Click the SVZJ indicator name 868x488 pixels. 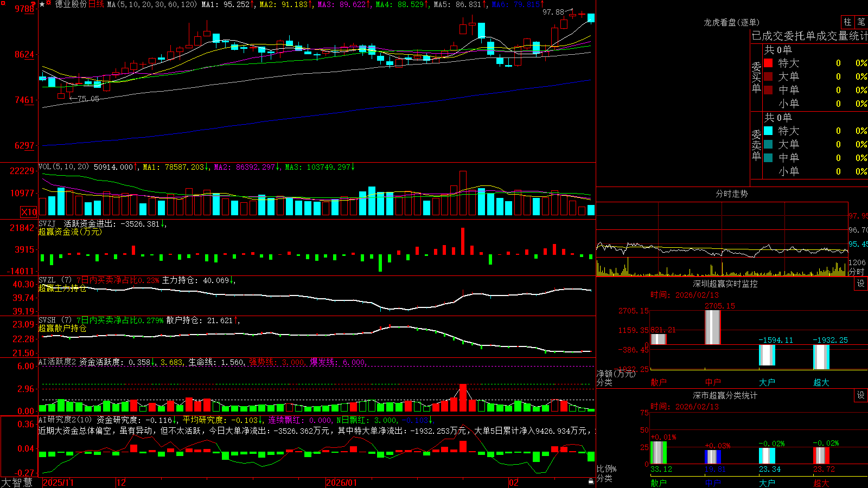pos(47,223)
